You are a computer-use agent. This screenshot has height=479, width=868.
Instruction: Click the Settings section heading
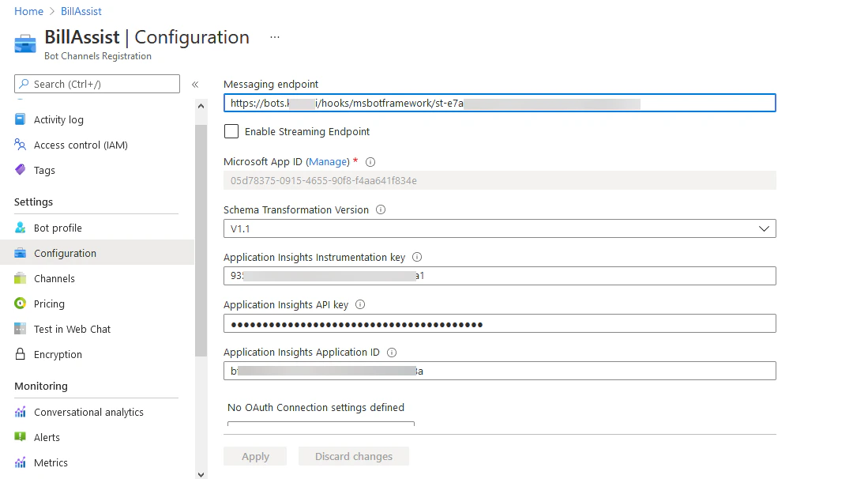34,202
